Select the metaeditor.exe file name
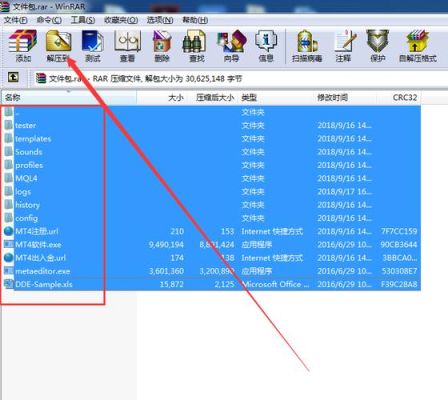The image size is (448, 400). coord(43,271)
